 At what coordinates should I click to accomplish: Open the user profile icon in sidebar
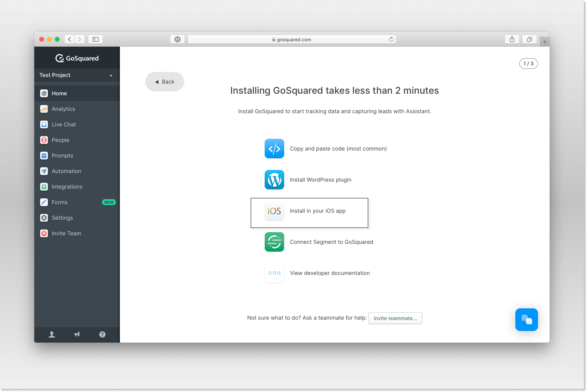52,334
